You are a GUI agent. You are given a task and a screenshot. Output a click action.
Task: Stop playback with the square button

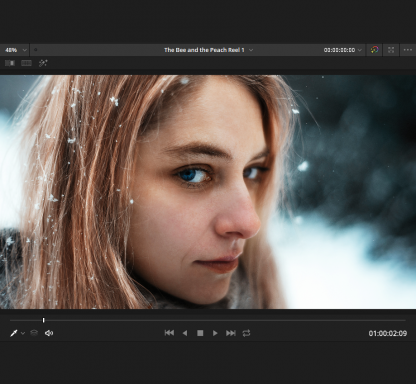[200, 333]
